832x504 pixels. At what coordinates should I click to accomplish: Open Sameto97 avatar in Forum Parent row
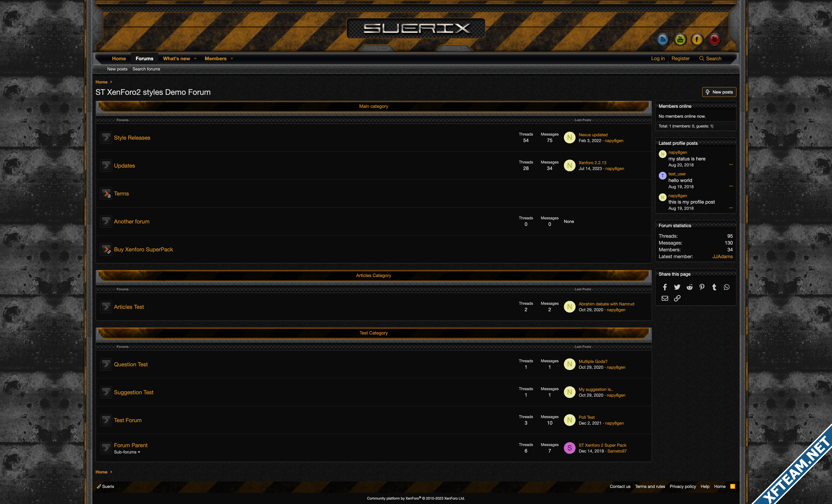tap(570, 448)
